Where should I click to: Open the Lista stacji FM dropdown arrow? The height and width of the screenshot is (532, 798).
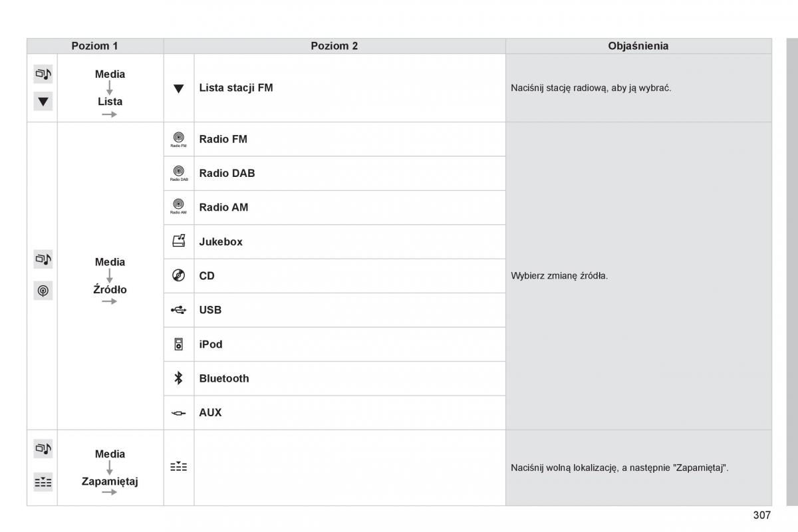tap(178, 88)
